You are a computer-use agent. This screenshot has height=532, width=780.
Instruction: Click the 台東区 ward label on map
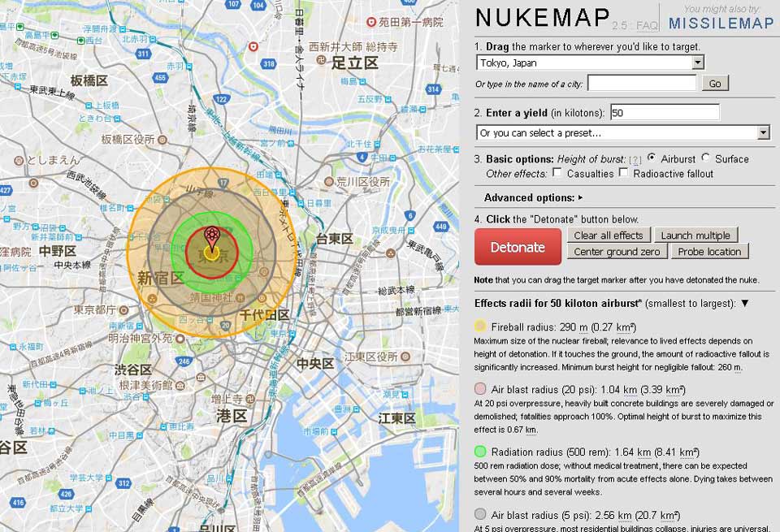coord(334,239)
